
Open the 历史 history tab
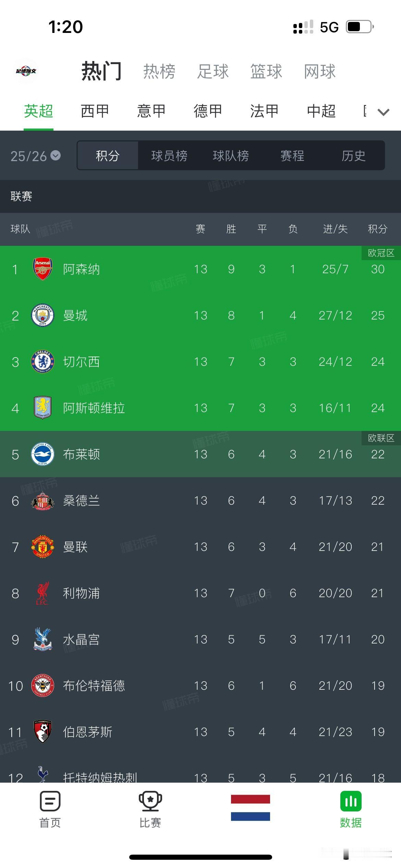click(354, 156)
